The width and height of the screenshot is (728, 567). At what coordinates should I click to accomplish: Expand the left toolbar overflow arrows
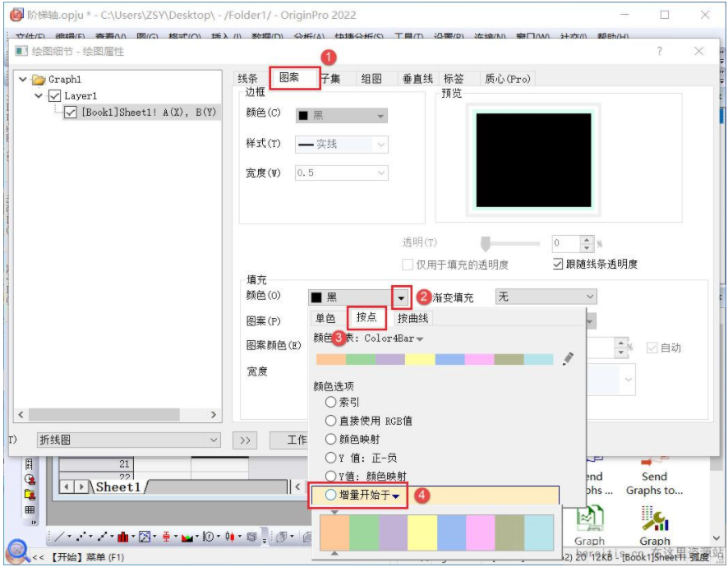click(x=33, y=523)
